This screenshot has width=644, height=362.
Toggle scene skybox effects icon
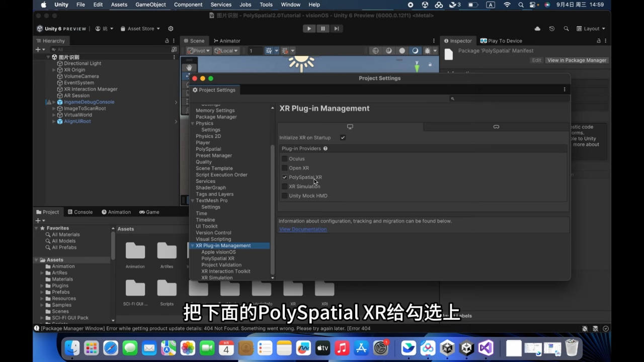coord(416,51)
